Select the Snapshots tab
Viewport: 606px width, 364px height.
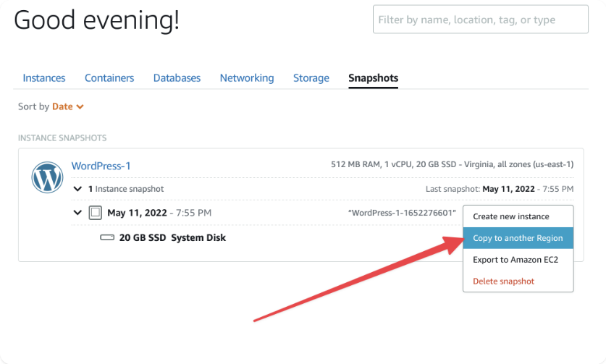point(374,78)
